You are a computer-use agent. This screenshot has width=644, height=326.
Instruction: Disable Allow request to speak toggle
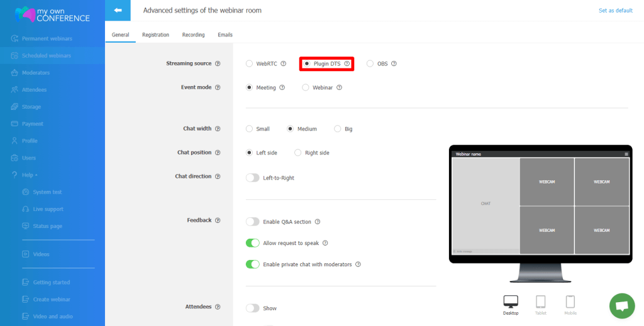(x=253, y=243)
